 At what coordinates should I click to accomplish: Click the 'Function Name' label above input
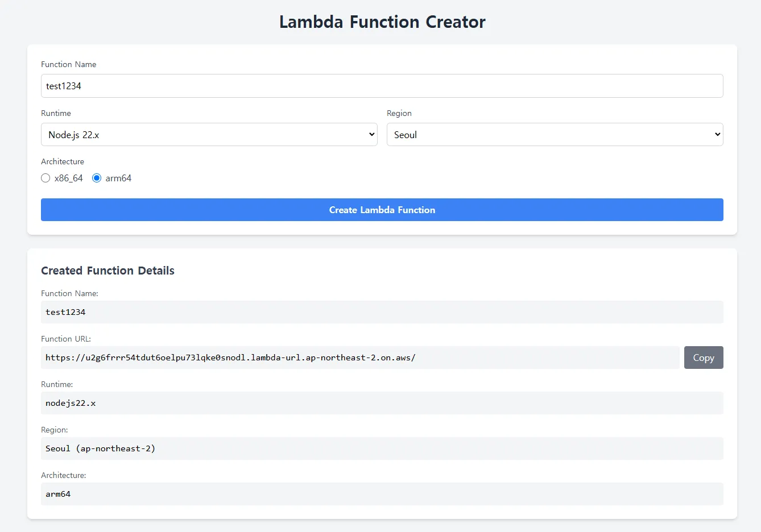pos(69,64)
